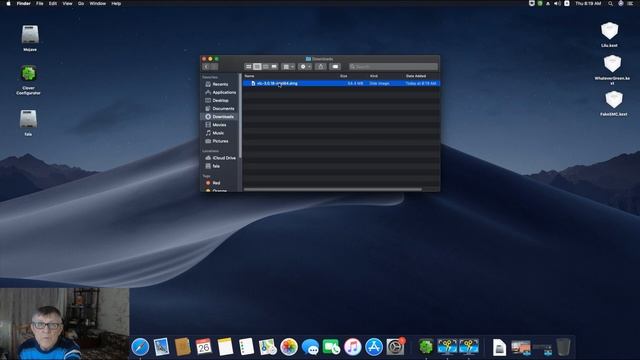640x360 pixels.
Task: Open the Edit menu
Action: (x=53, y=3)
